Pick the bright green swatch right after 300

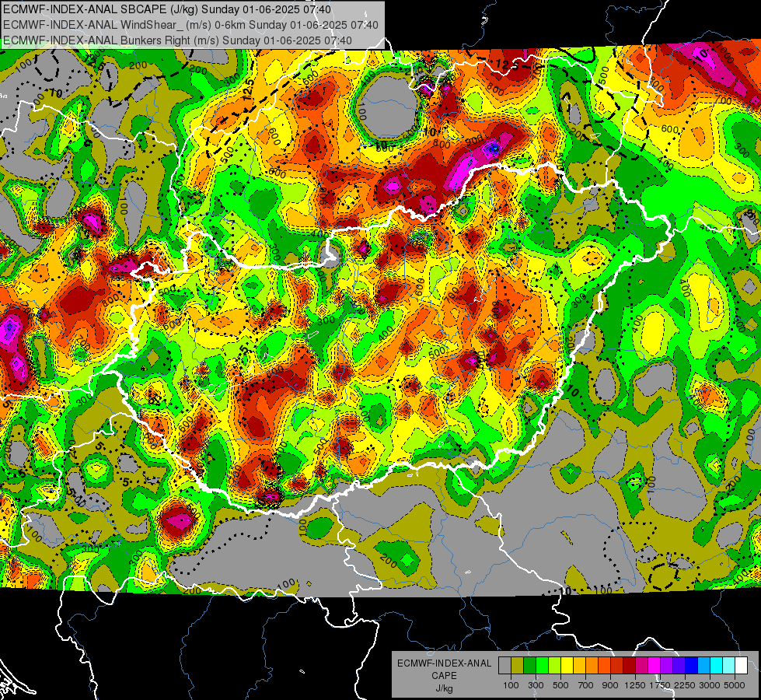pyautogui.click(x=542, y=665)
